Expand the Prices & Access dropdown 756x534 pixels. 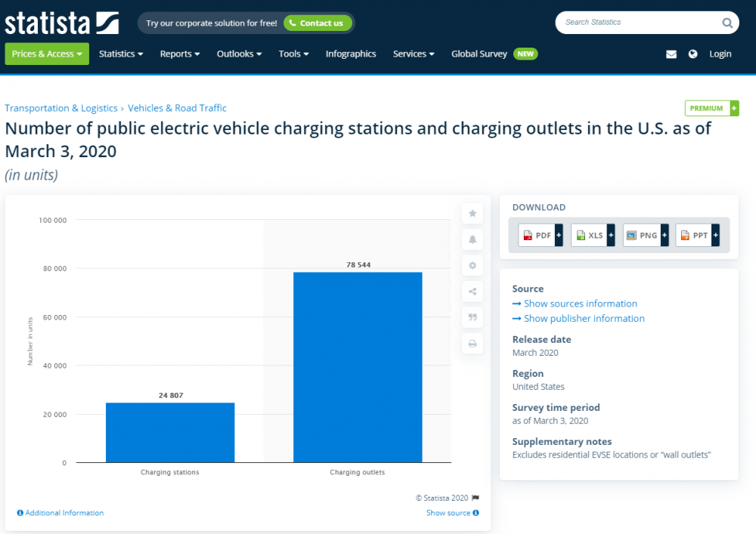pyautogui.click(x=47, y=54)
